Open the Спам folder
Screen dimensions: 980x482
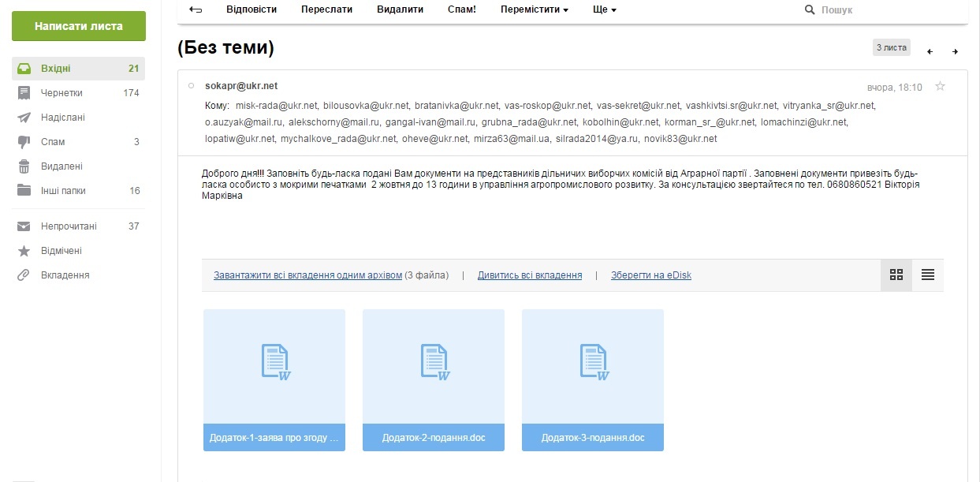point(51,142)
